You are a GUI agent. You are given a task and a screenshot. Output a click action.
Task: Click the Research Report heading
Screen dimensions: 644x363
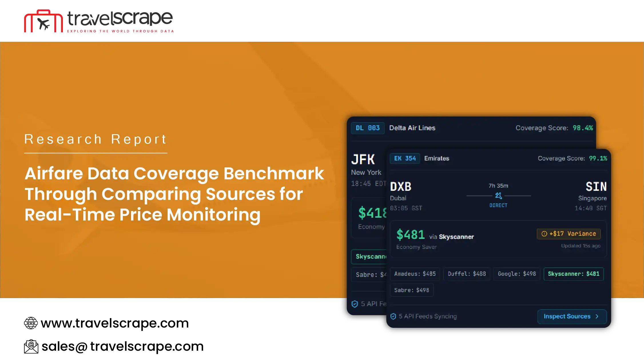96,139
